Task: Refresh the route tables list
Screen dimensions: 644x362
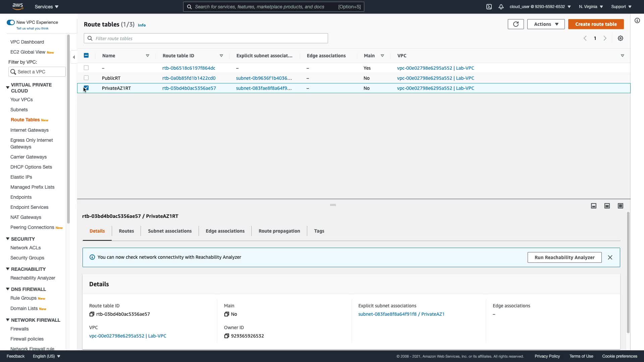Action: click(516, 24)
